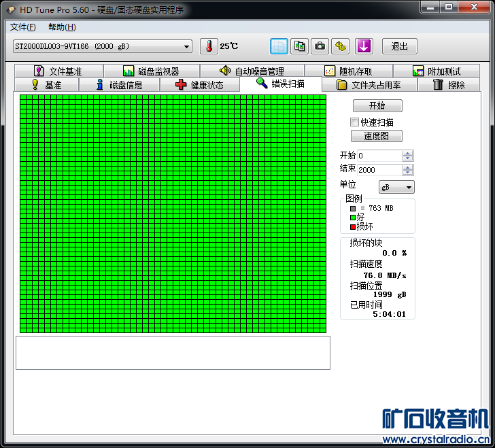The width and height of the screenshot is (495, 448).
Task: Click the 速度图 speed map button
Action: (376, 136)
